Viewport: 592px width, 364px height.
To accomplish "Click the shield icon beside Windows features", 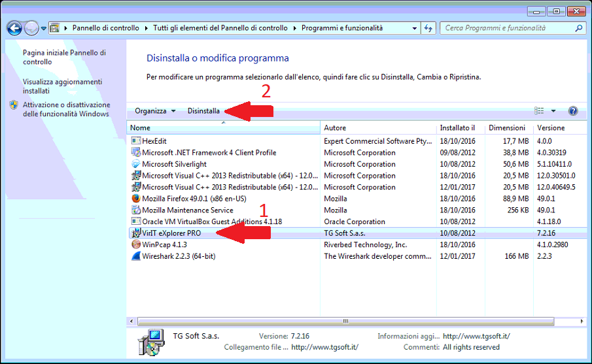I will pyautogui.click(x=14, y=105).
